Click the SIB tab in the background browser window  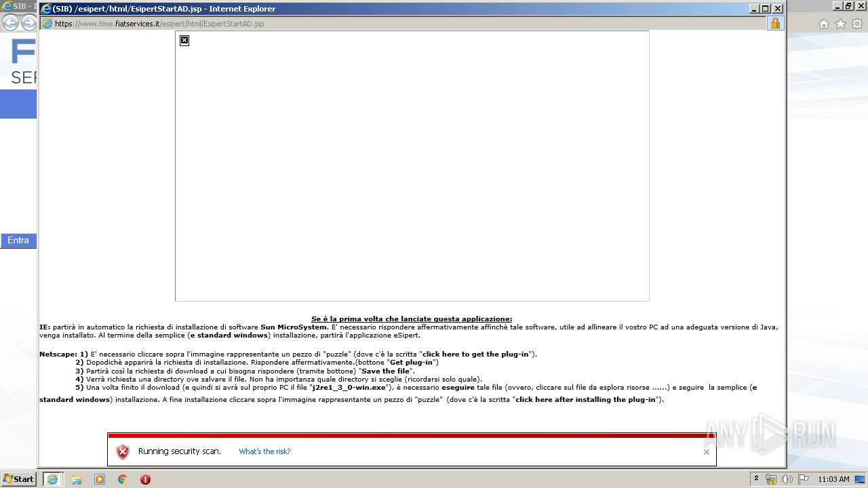(19, 6)
